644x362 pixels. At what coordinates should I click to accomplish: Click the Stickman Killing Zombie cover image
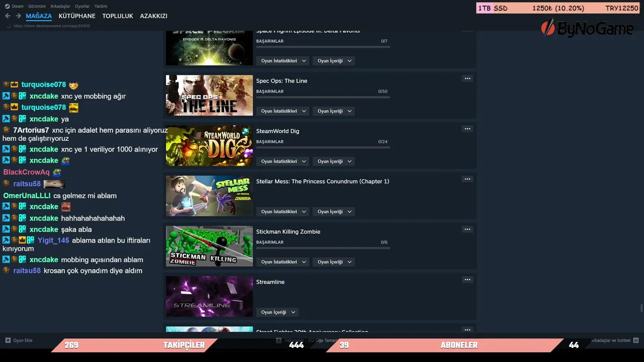click(x=209, y=246)
